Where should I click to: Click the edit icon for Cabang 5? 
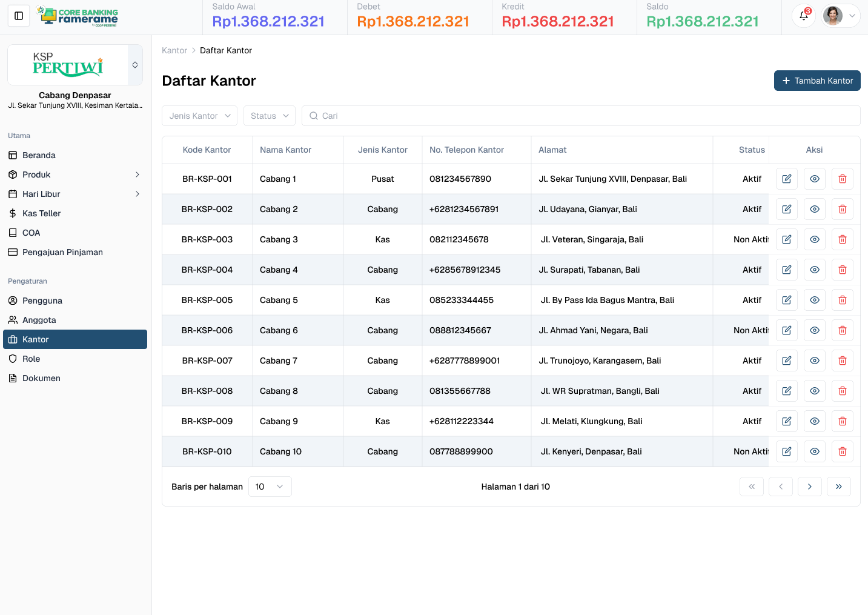786,300
